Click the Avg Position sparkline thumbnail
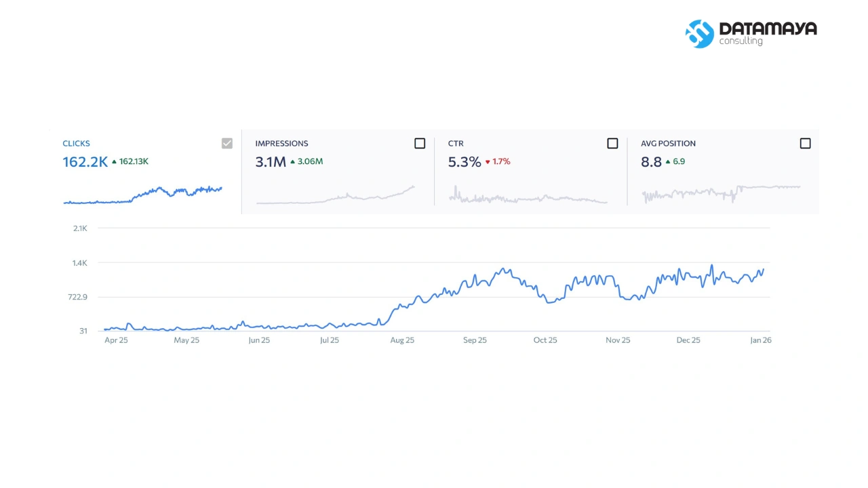The width and height of the screenshot is (868, 488). 721,195
